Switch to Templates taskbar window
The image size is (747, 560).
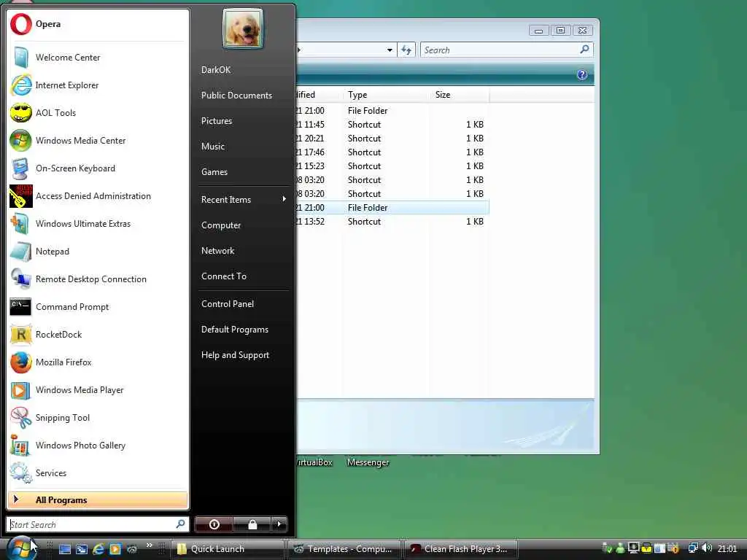click(344, 549)
